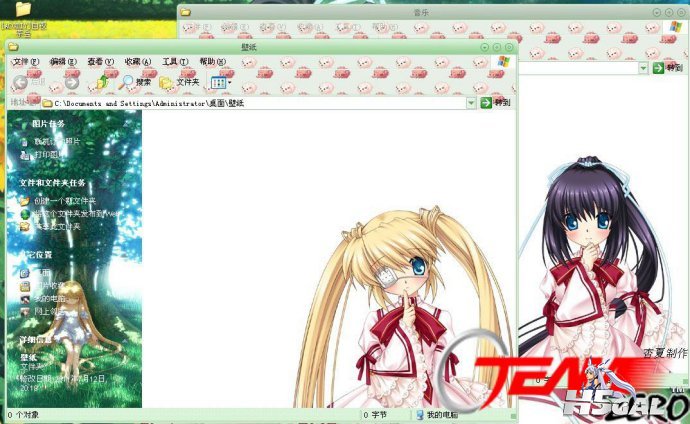
Task: Open 桌面 from other places
Action: click(42, 273)
